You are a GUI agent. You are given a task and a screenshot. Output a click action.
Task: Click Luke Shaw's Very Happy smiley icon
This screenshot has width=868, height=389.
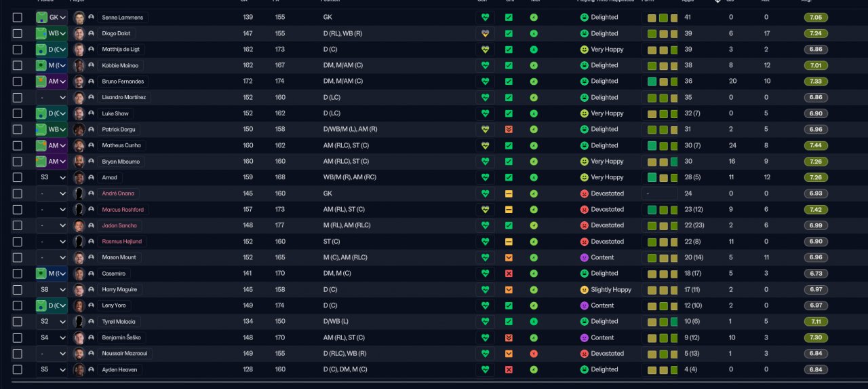(x=585, y=113)
